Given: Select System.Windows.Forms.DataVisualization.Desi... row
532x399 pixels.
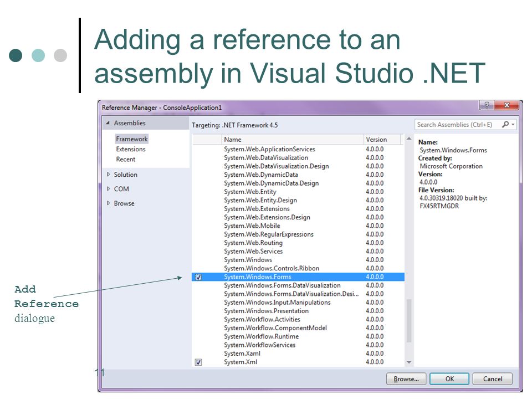Looking at the screenshot, I should click(x=298, y=294).
